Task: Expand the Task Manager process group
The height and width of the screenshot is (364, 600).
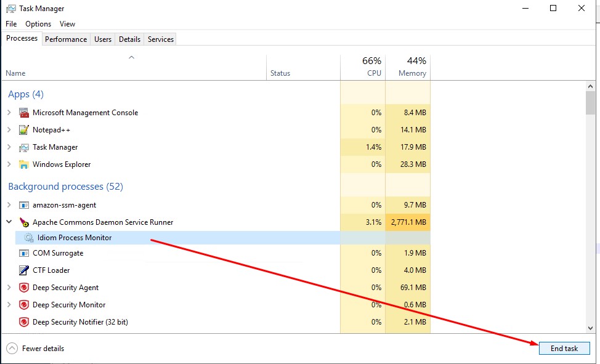Action: 9,147
